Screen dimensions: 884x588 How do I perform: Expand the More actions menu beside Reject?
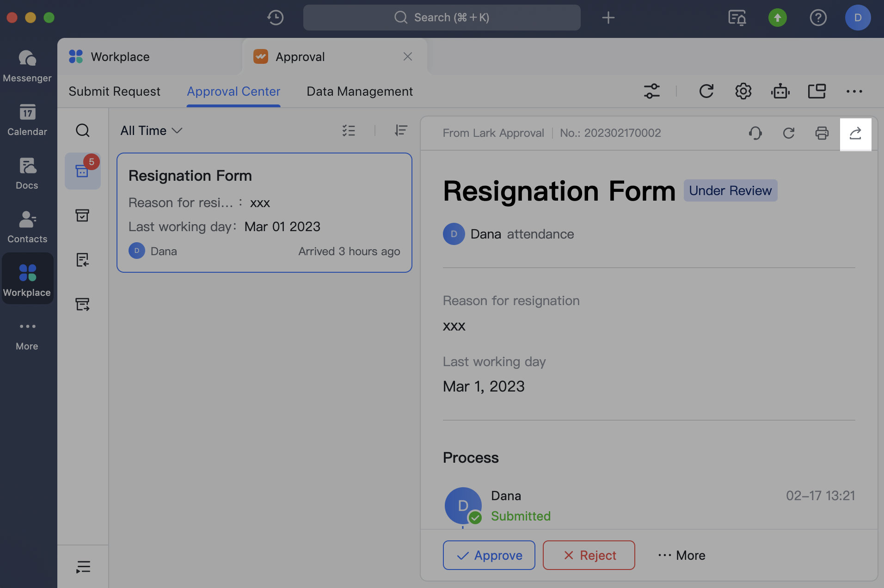[x=681, y=555]
